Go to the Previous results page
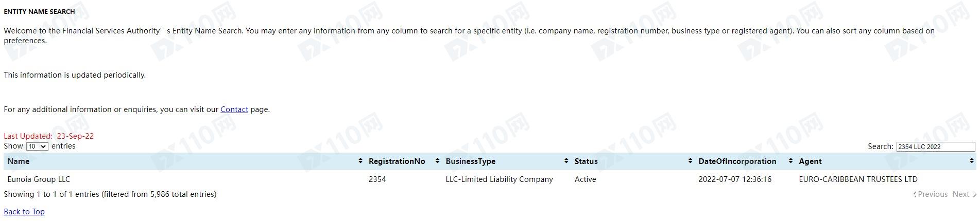The height and width of the screenshot is (221, 980). (x=932, y=194)
